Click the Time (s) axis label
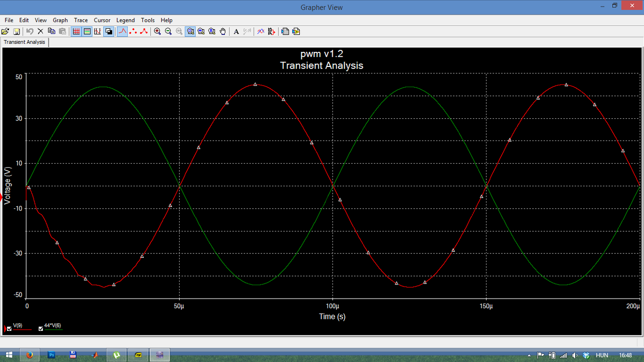This screenshot has width=644, height=362. pos(332,317)
